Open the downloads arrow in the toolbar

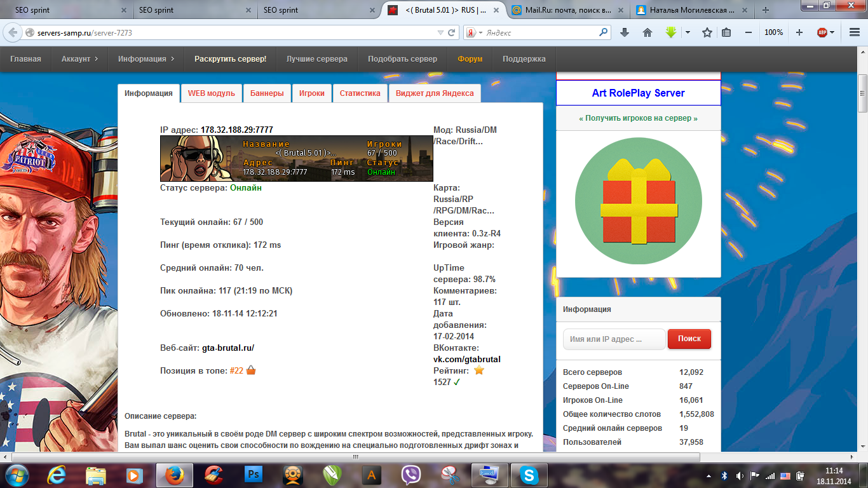pos(625,32)
